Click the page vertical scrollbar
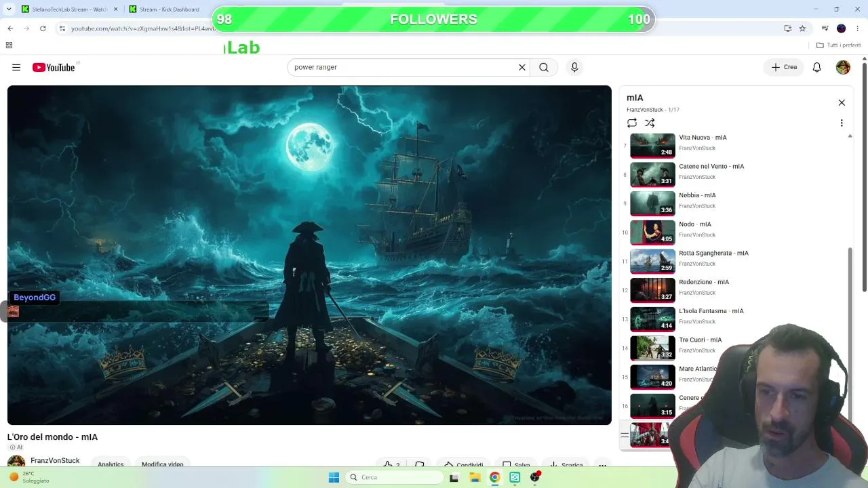This screenshot has width=868, height=488. [864, 176]
